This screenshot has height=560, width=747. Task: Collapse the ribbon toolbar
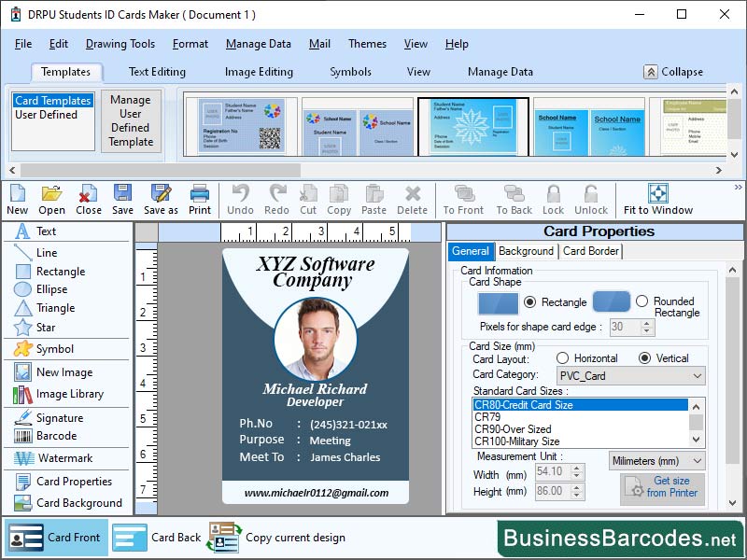671,72
